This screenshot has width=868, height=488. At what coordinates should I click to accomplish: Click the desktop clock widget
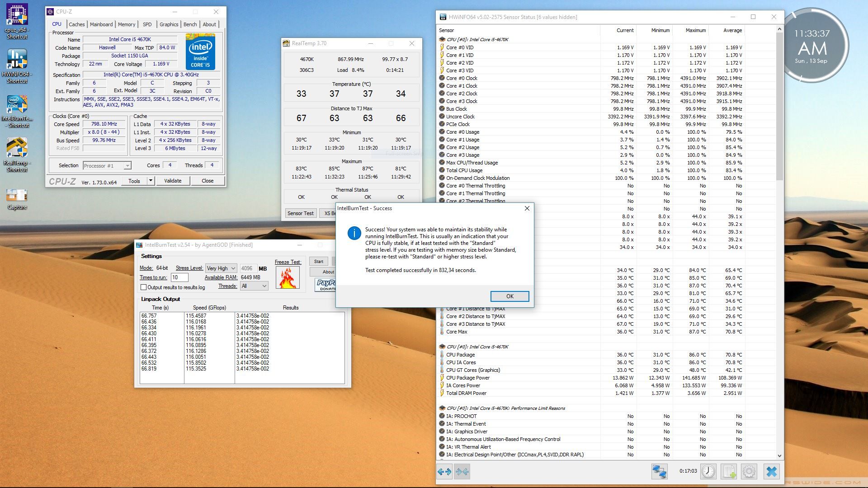812,45
